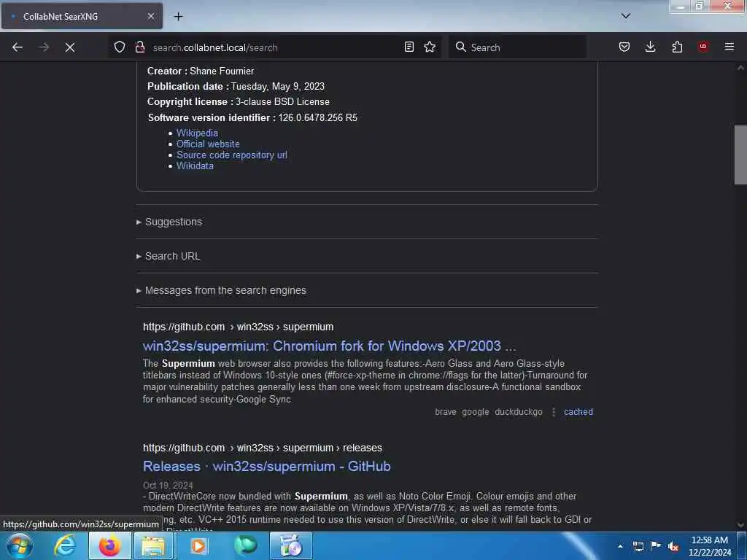Open the disc installer taskbar icon

(291, 545)
